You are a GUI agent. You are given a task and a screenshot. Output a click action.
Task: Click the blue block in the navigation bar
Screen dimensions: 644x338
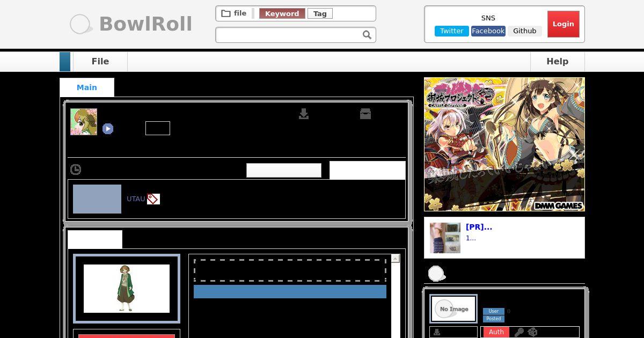point(65,62)
